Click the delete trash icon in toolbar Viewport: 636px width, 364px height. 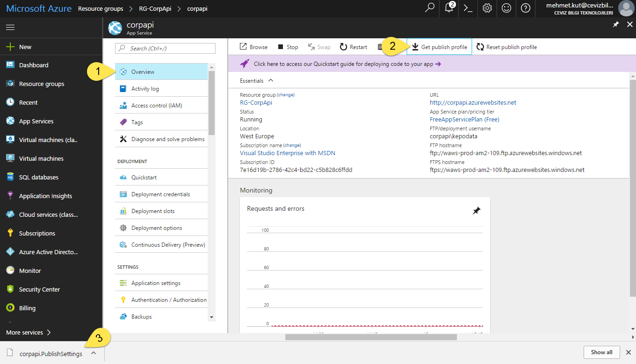[x=380, y=47]
